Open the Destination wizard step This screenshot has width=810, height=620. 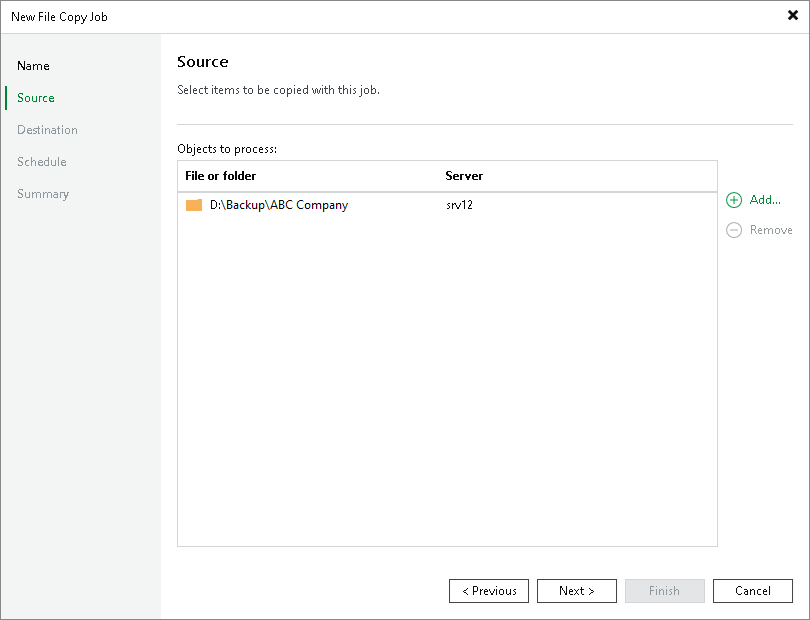click(47, 130)
